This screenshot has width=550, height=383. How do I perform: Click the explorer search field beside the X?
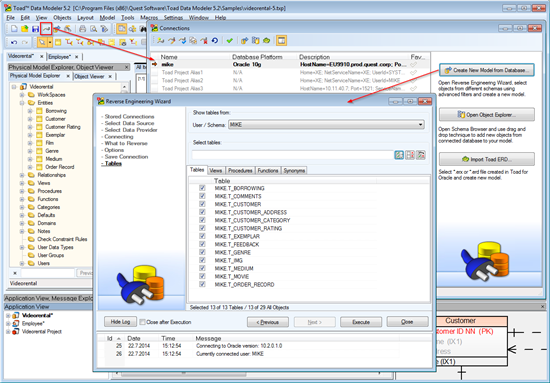pyautogui.click(x=47, y=273)
